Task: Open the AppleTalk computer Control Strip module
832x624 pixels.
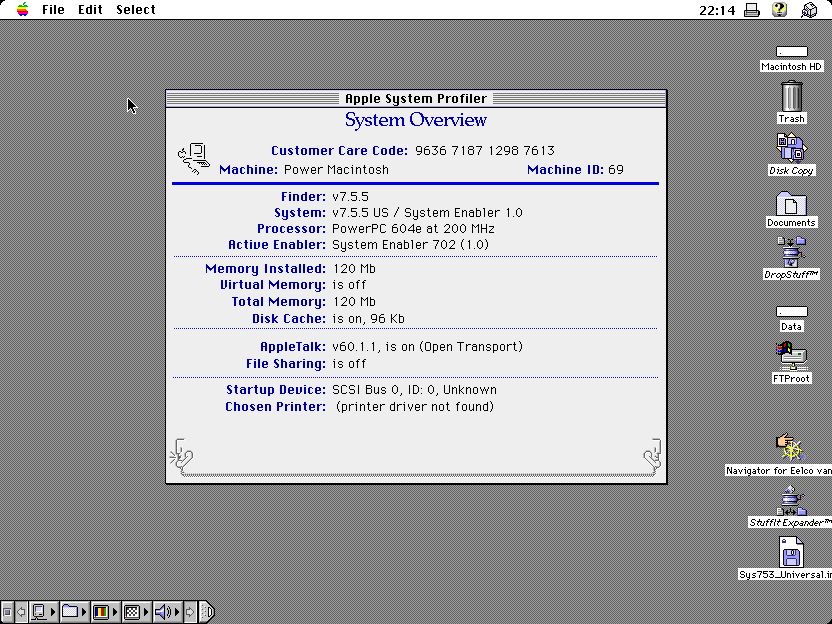Action: coord(40,611)
